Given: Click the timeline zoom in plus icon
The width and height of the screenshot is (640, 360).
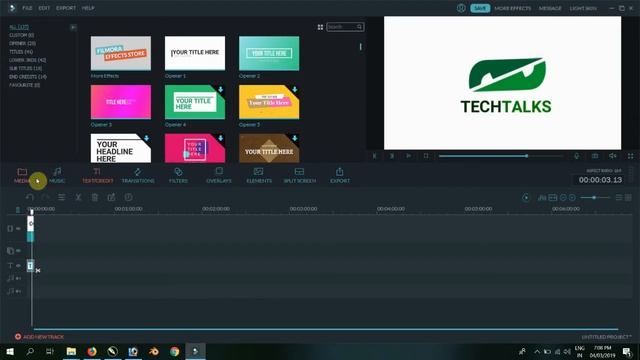Looking at the screenshot, I should point(572,198).
